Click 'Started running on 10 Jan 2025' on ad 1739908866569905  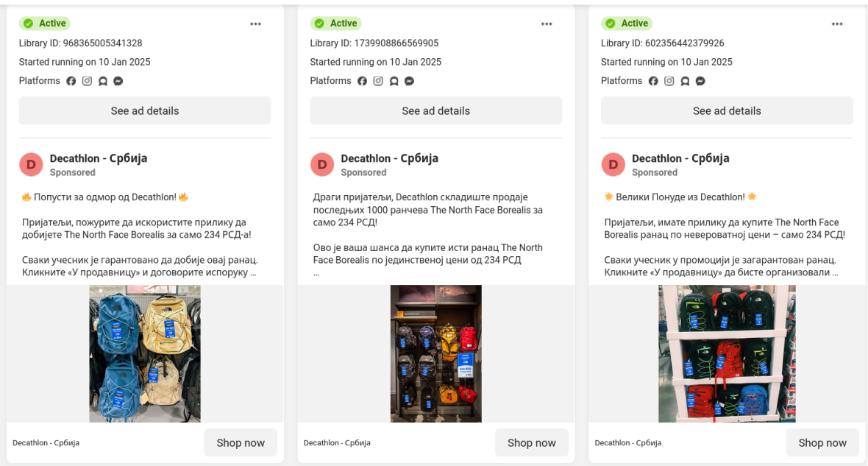(376, 62)
